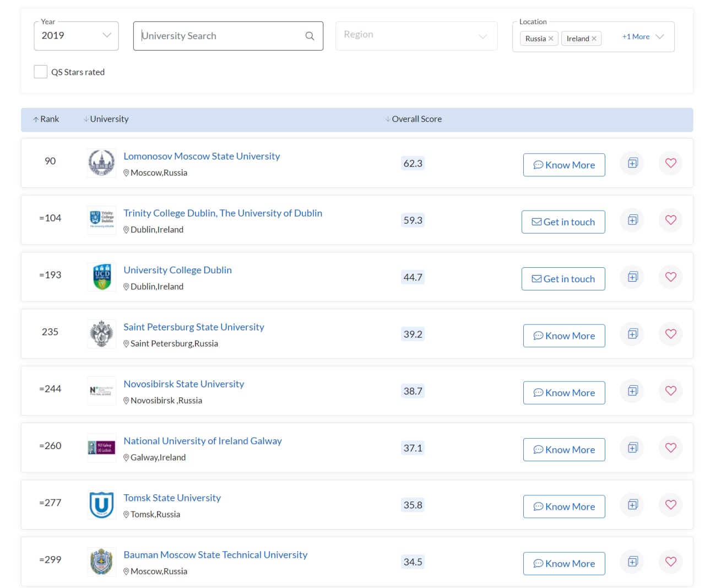Enable the QS Stars rated checkbox

pyautogui.click(x=40, y=72)
